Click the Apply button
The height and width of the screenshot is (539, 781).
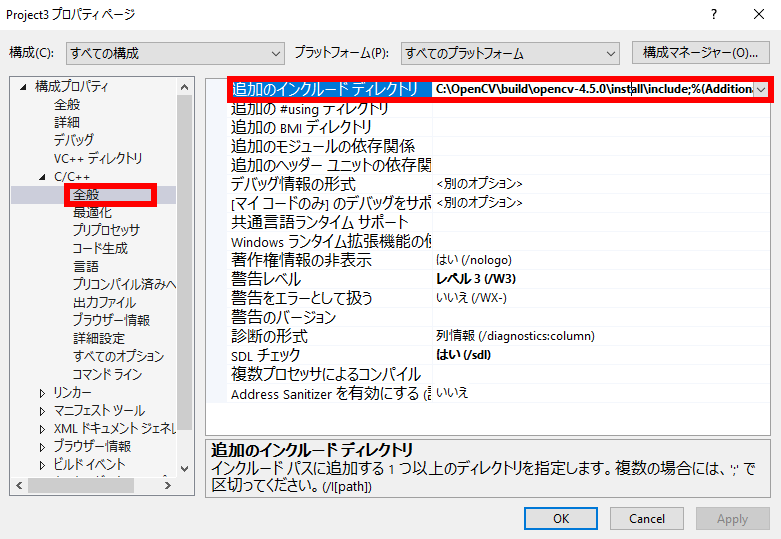(x=733, y=519)
